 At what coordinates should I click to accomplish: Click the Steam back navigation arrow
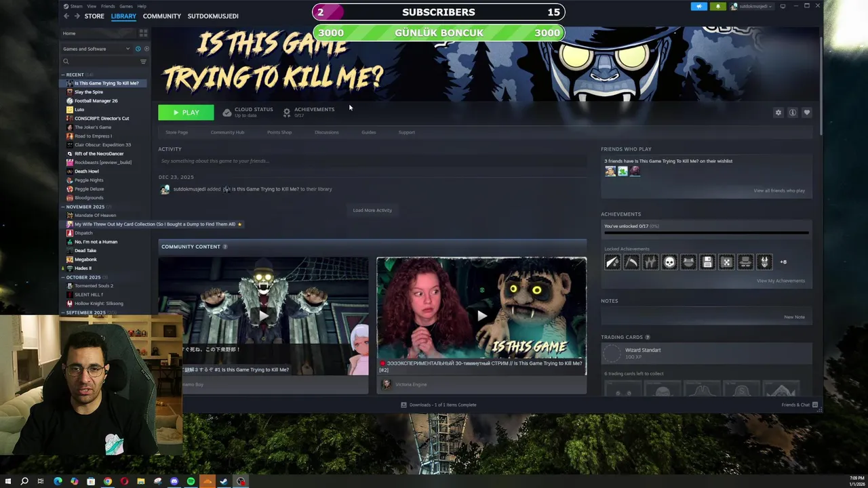click(66, 16)
